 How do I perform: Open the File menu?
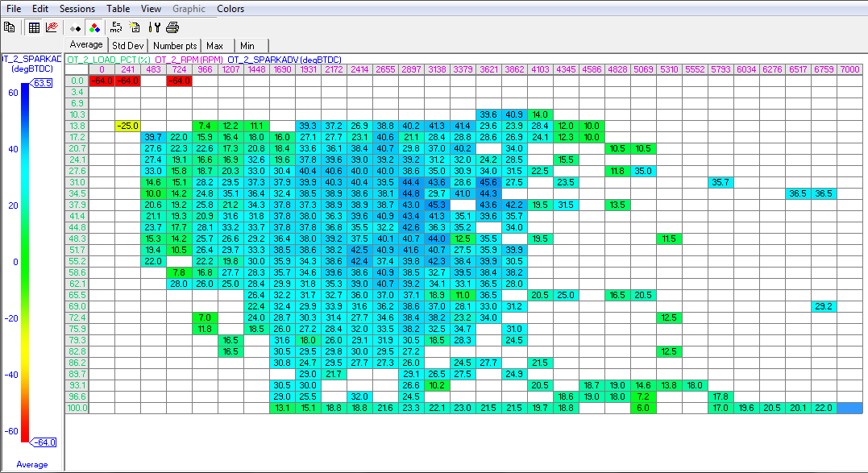pyautogui.click(x=14, y=9)
